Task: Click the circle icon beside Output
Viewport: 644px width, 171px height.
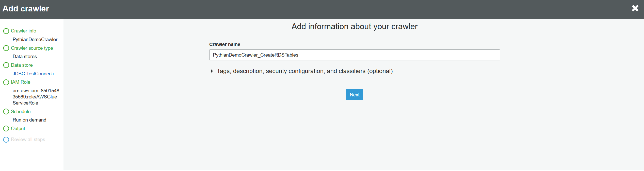Action: [6, 129]
